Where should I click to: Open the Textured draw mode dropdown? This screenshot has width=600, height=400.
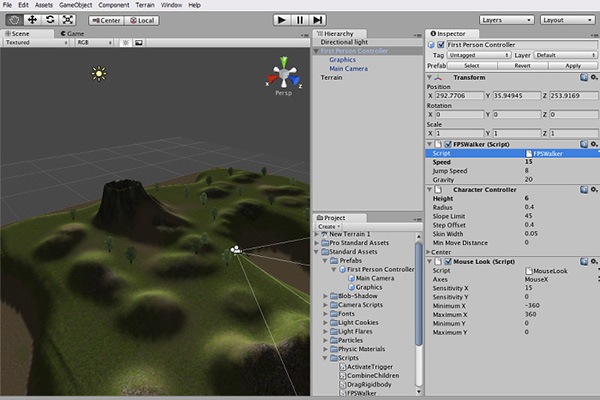(x=36, y=43)
